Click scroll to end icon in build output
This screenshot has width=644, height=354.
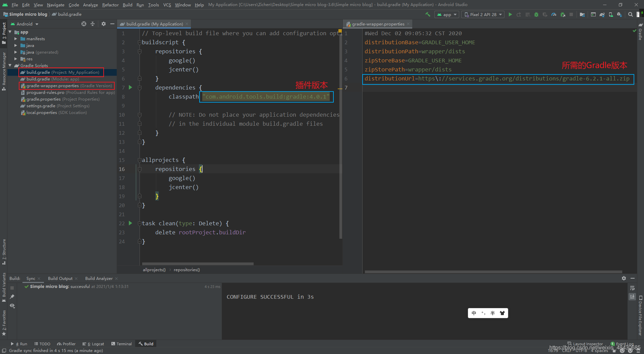pyautogui.click(x=632, y=297)
